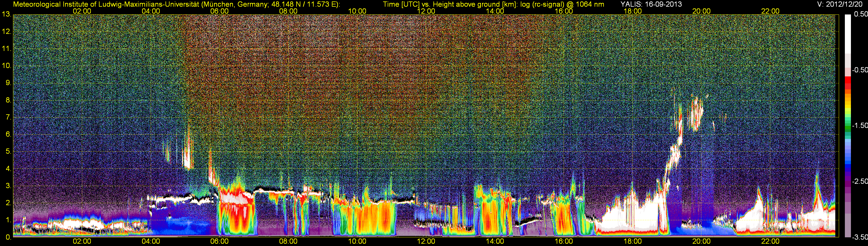This screenshot has width=868, height=246.
Task: Click the 18:00 label on the top time axis
Action: tap(632, 11)
